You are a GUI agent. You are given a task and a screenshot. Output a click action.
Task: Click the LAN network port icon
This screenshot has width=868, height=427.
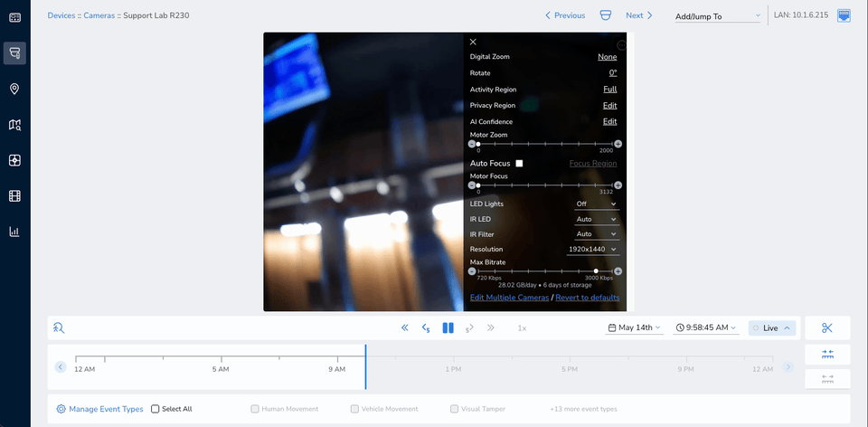pyautogui.click(x=844, y=15)
